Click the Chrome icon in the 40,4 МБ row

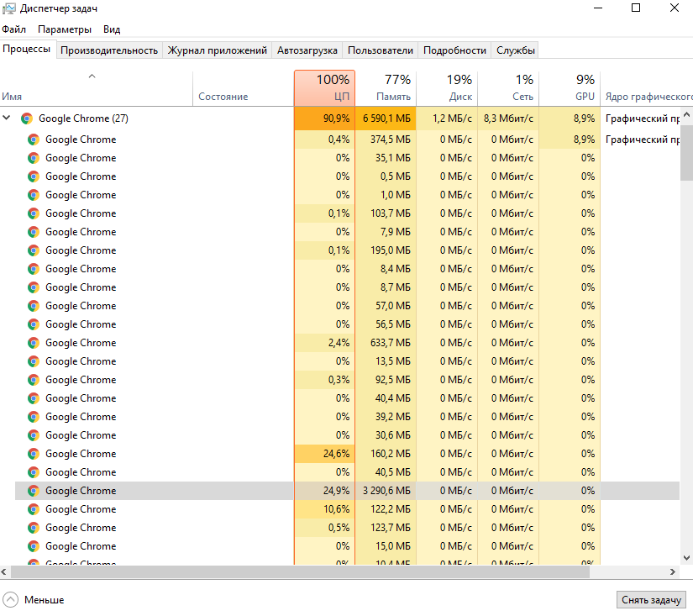coord(33,398)
